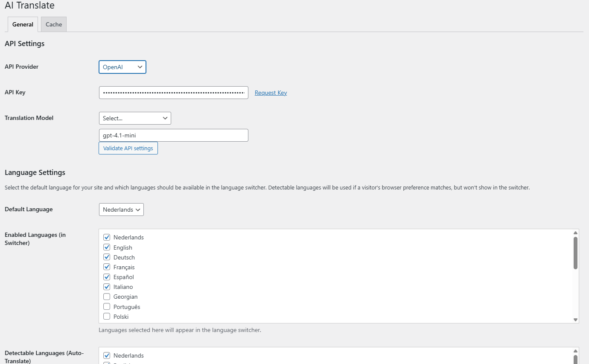Enable the Português language checkbox
This screenshot has height=364, width=589.
click(x=107, y=307)
